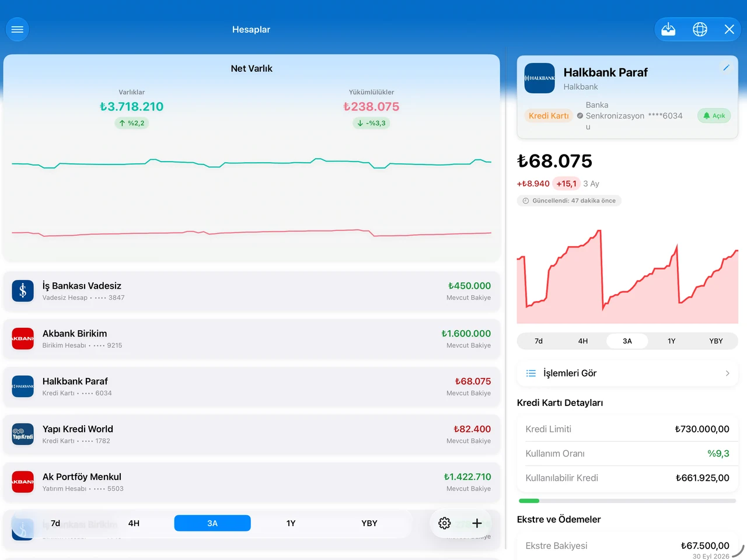The image size is (747, 560).
Task: Switch detail chart to 1Y
Action: [x=672, y=341]
